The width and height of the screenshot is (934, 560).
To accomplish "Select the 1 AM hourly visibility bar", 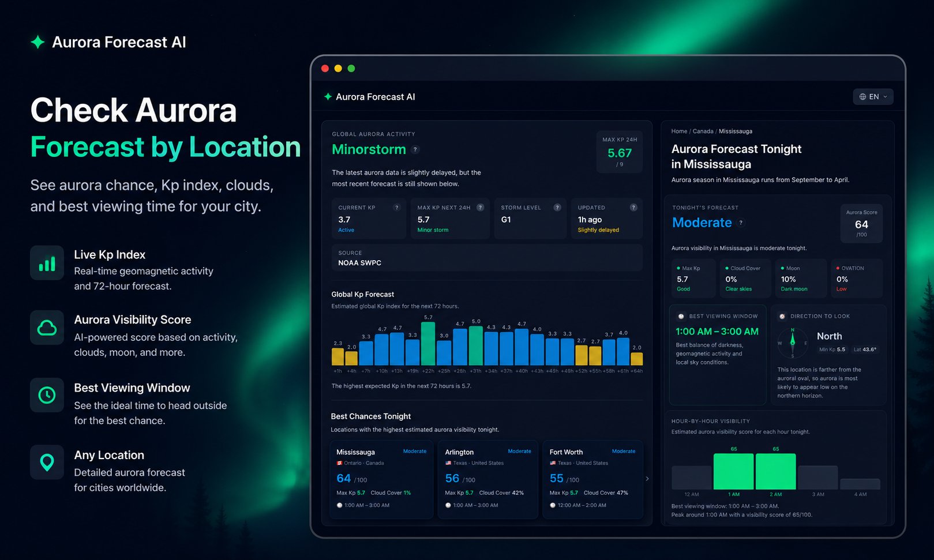I will (x=733, y=472).
